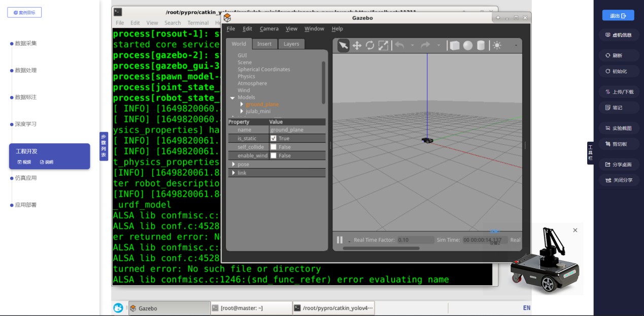The height and width of the screenshot is (316, 644).
Task: Click the 分享桌面 share desktop button
Action: 619,165
